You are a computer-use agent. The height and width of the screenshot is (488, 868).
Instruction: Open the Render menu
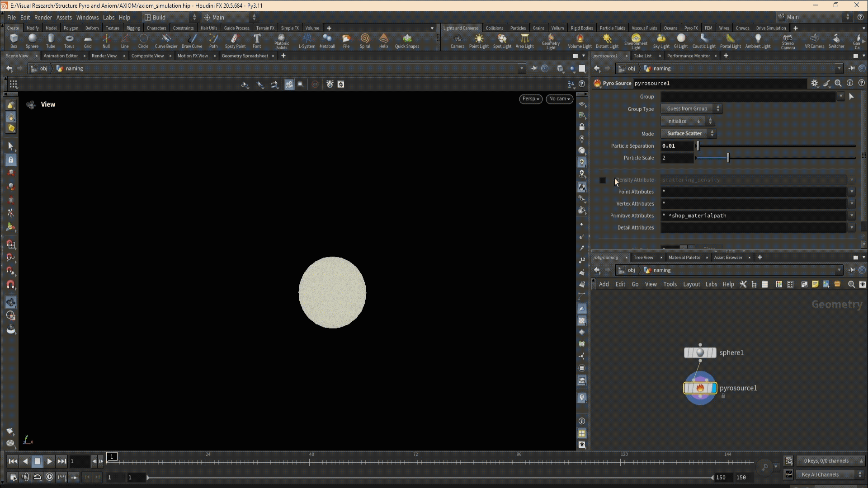(x=43, y=17)
